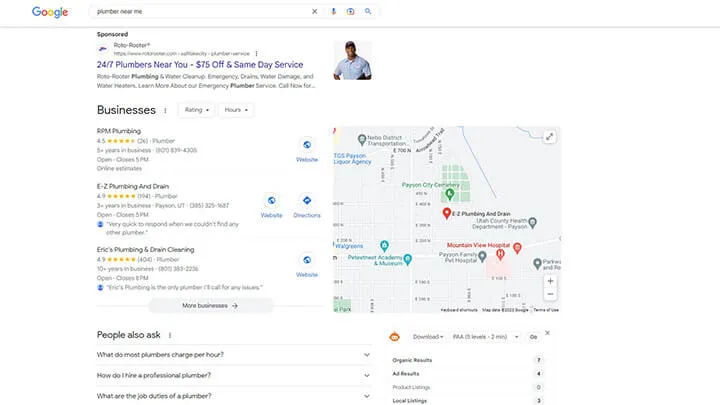Open map Terms of Use link
Screen dimensions: 720x405
[546, 310]
